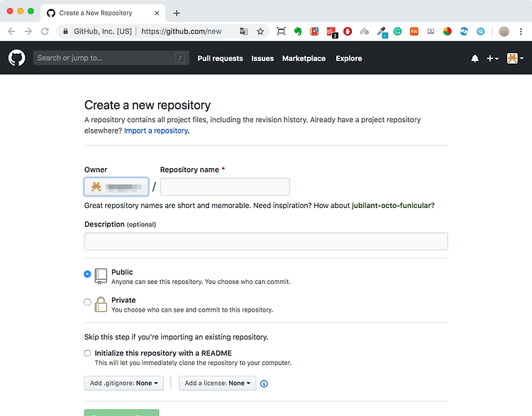Select the Create a New Repository tab
This screenshot has height=416, width=532.
[103, 13]
